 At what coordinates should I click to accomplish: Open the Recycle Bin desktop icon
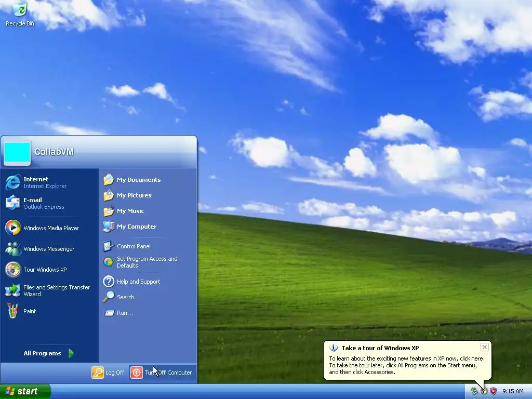coord(20,14)
